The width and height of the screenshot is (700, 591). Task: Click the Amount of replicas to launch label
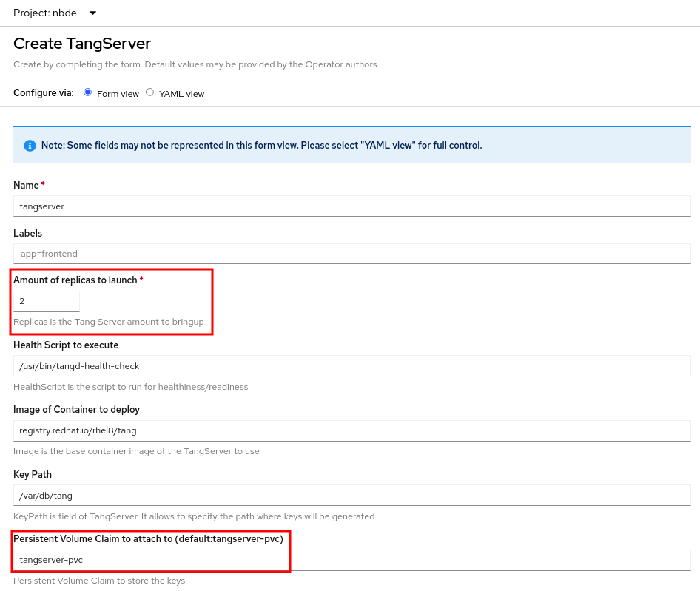[x=75, y=280]
